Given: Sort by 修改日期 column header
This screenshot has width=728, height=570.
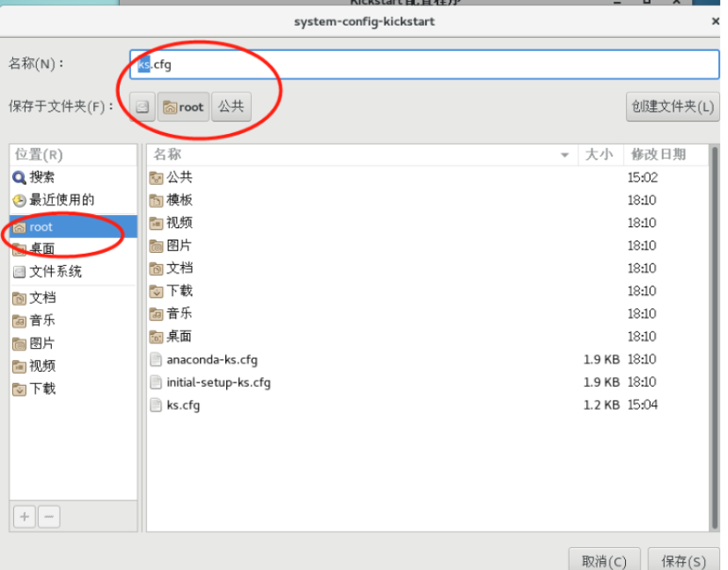Looking at the screenshot, I should 665,155.
